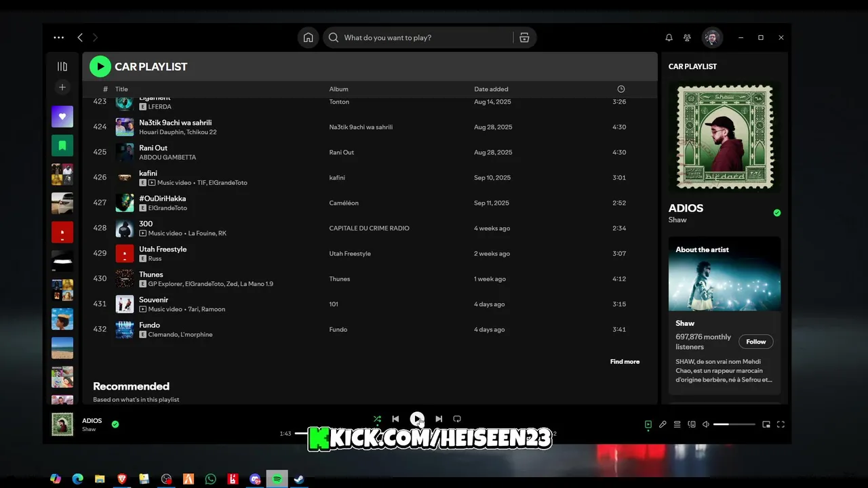Play or pause current track
Image resolution: width=868 pixels, height=488 pixels.
point(417,419)
